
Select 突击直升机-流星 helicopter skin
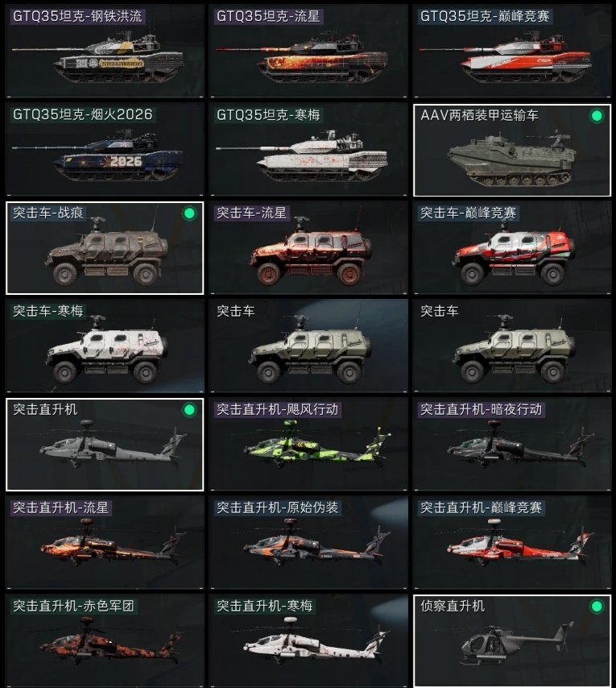105,543
